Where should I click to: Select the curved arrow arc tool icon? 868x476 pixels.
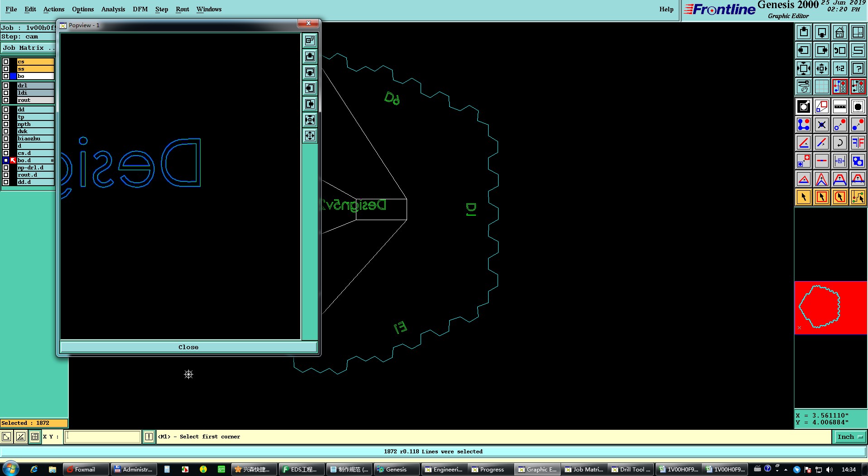pos(840,143)
